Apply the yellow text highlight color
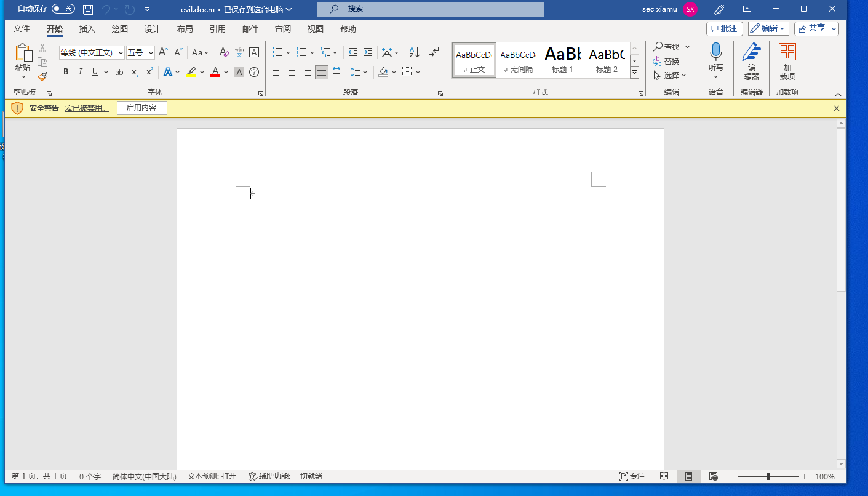Viewport: 868px width, 496px height. click(x=192, y=72)
